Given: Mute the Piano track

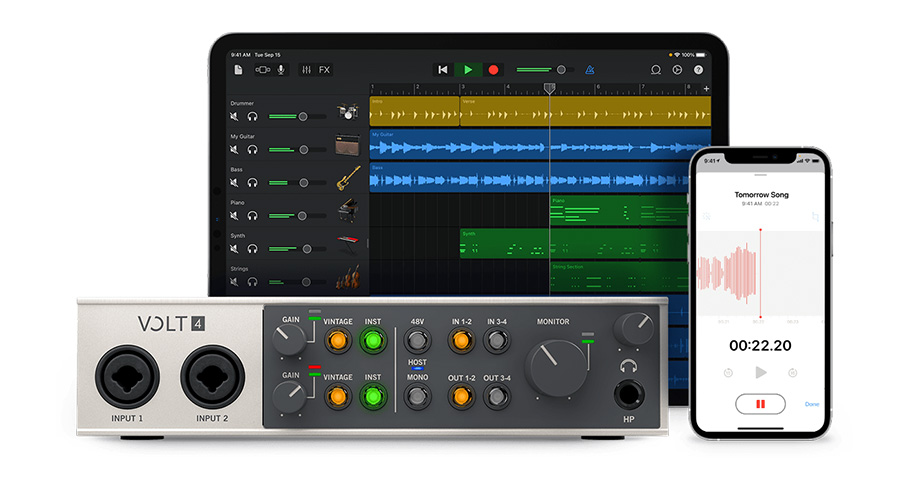Looking at the screenshot, I should pyautogui.click(x=234, y=216).
